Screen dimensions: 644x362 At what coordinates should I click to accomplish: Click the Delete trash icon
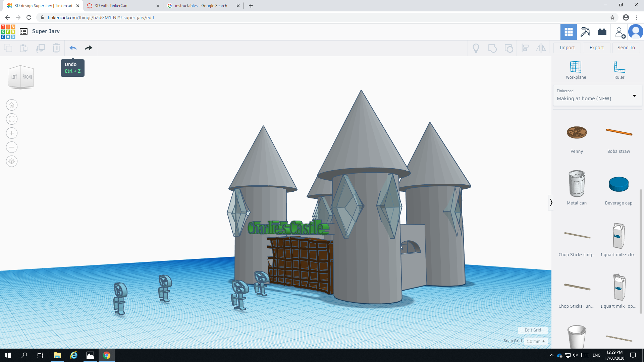56,48
